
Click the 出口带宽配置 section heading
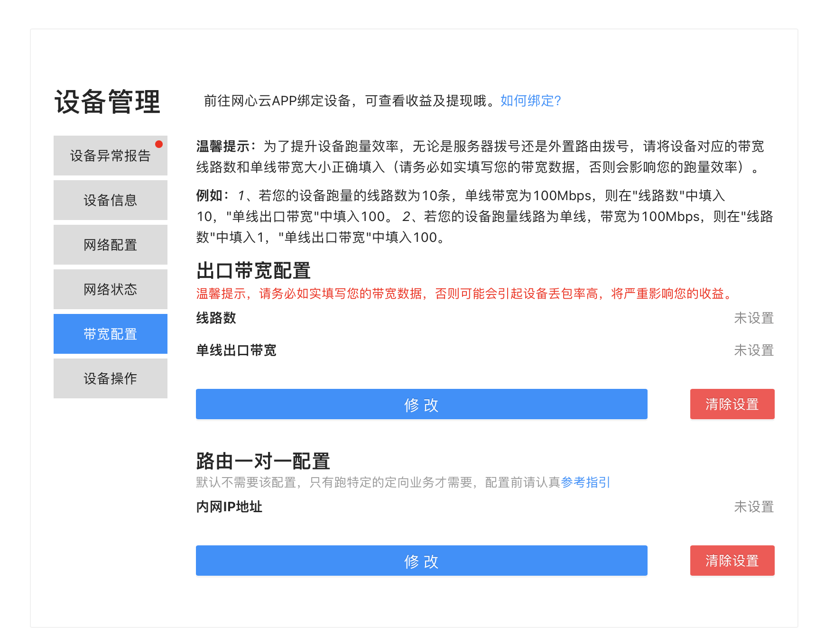click(253, 271)
